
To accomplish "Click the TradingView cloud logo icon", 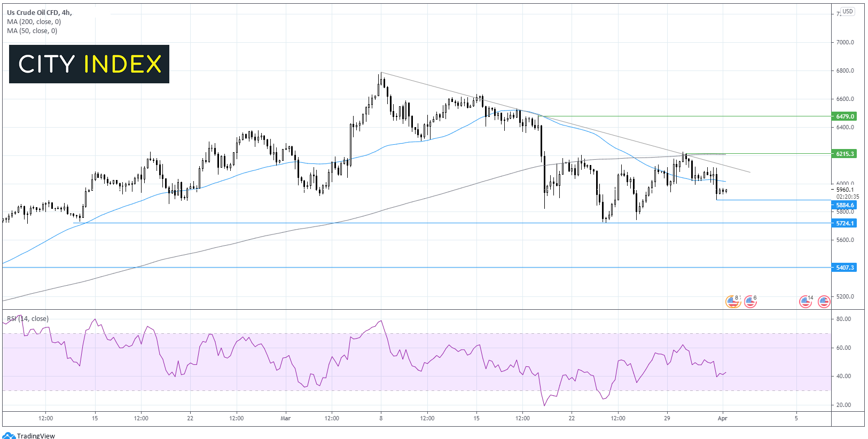I will (x=9, y=435).
